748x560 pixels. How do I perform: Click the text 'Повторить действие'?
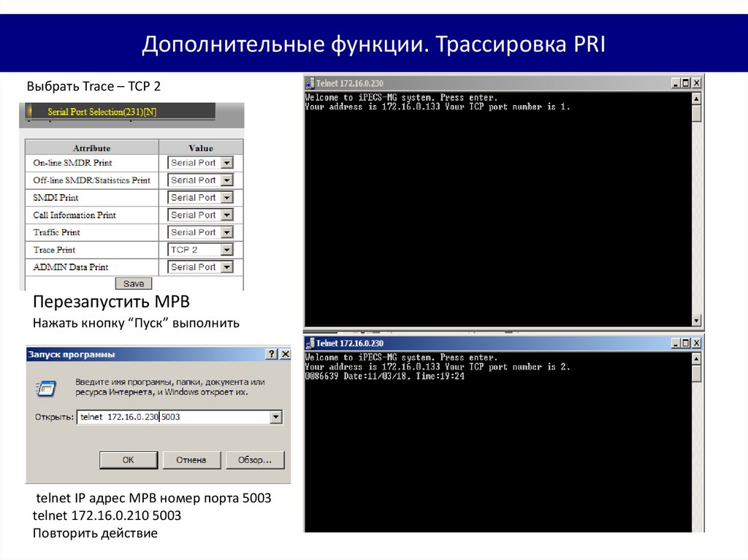95,533
